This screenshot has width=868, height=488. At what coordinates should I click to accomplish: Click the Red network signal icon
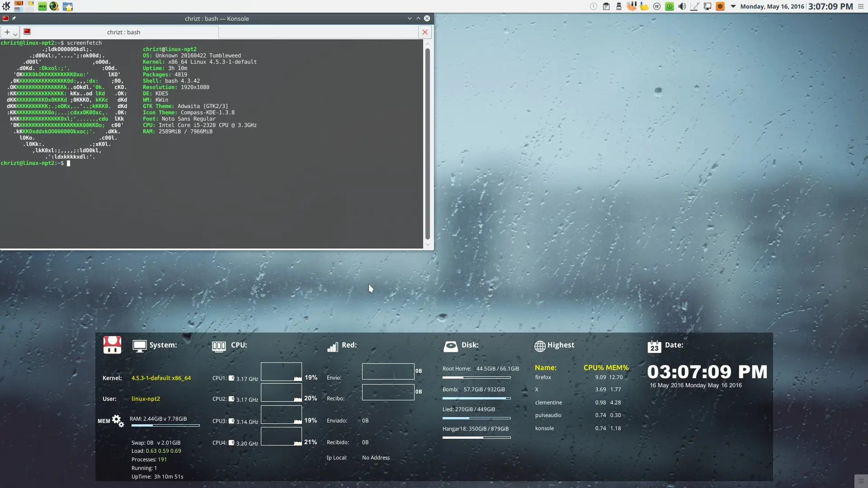(x=333, y=347)
